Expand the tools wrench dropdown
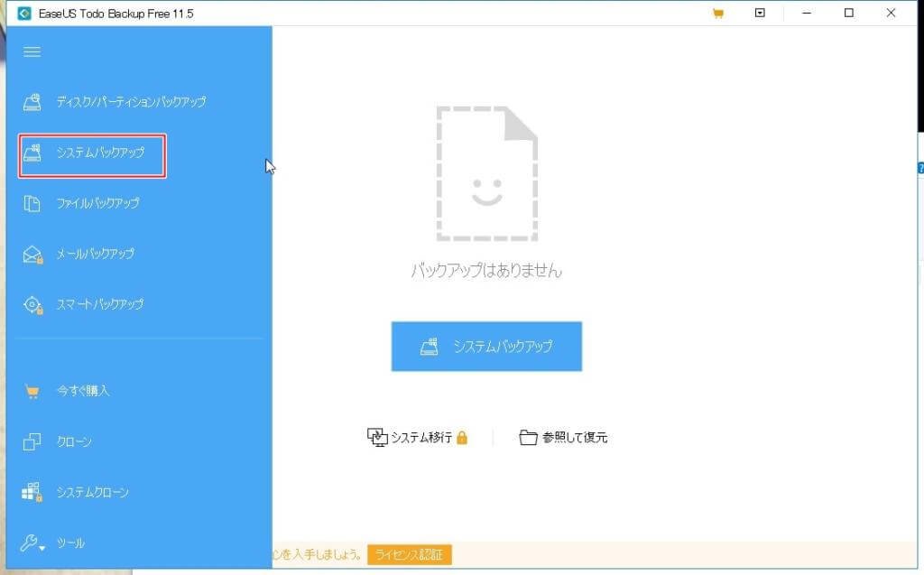The width and height of the screenshot is (924, 575). coord(32,543)
